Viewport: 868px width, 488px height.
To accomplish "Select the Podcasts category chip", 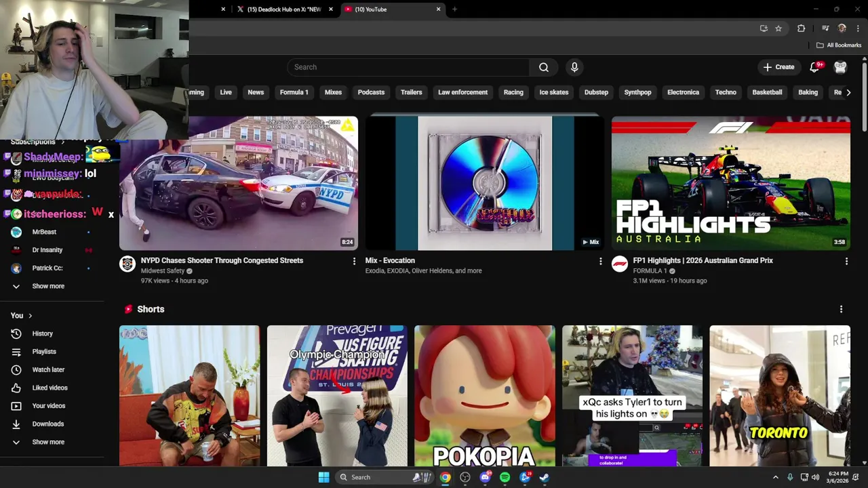I will [371, 92].
